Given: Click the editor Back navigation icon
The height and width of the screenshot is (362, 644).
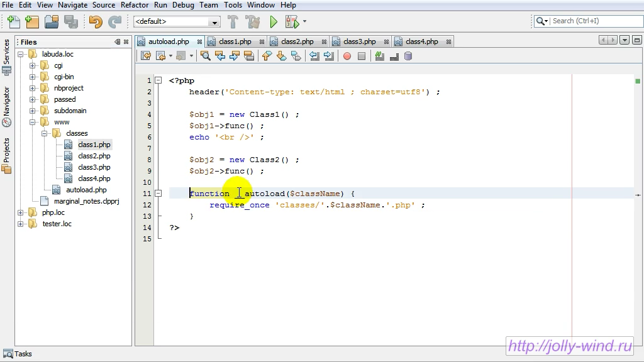Looking at the screenshot, I should (x=160, y=56).
